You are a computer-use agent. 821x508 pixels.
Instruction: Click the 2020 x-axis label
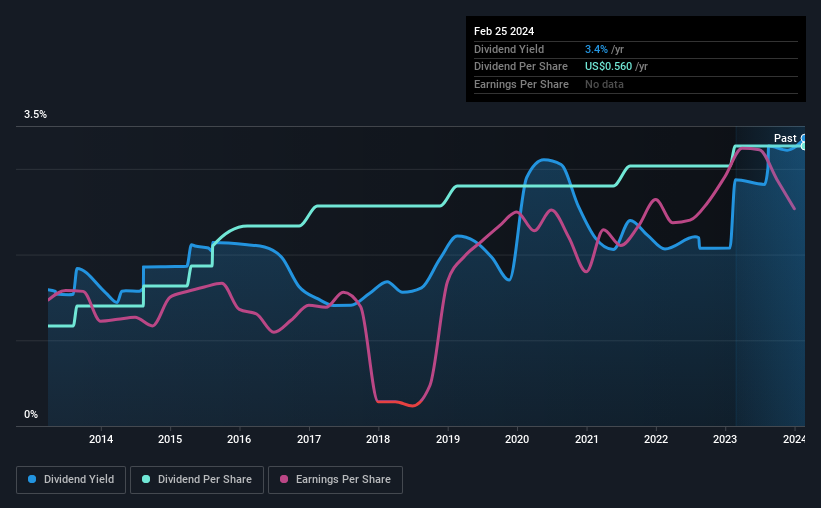pyautogui.click(x=517, y=439)
